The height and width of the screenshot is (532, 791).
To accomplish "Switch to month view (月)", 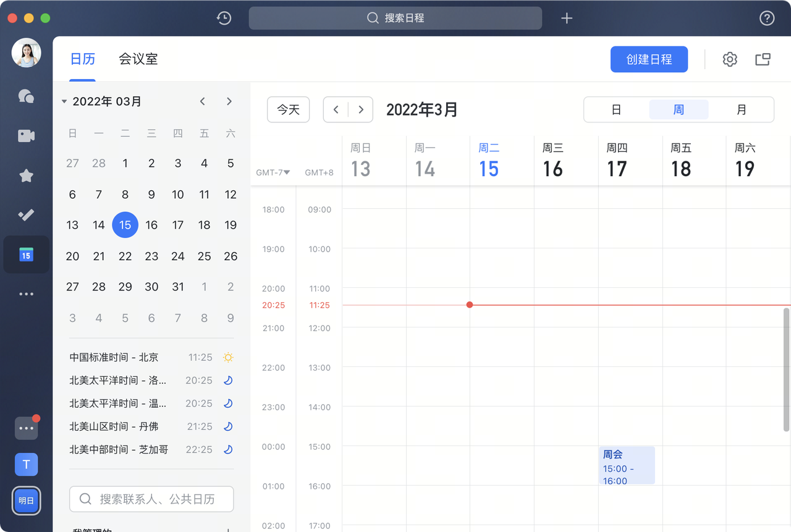I will point(742,110).
